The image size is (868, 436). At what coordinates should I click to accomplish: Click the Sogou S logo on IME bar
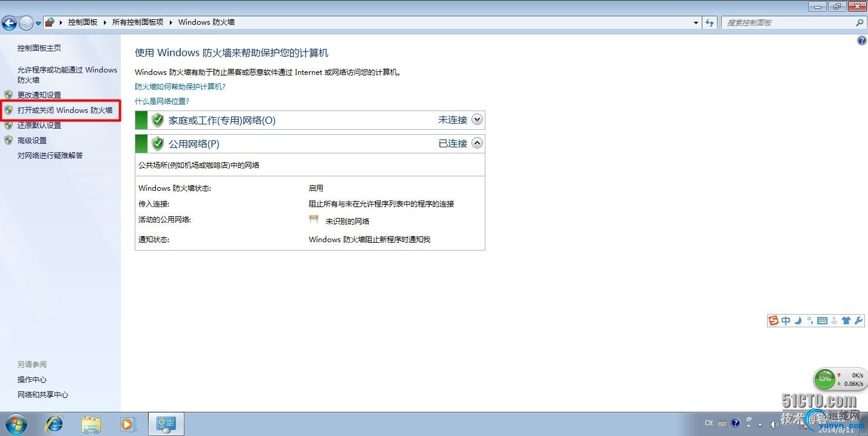(774, 321)
